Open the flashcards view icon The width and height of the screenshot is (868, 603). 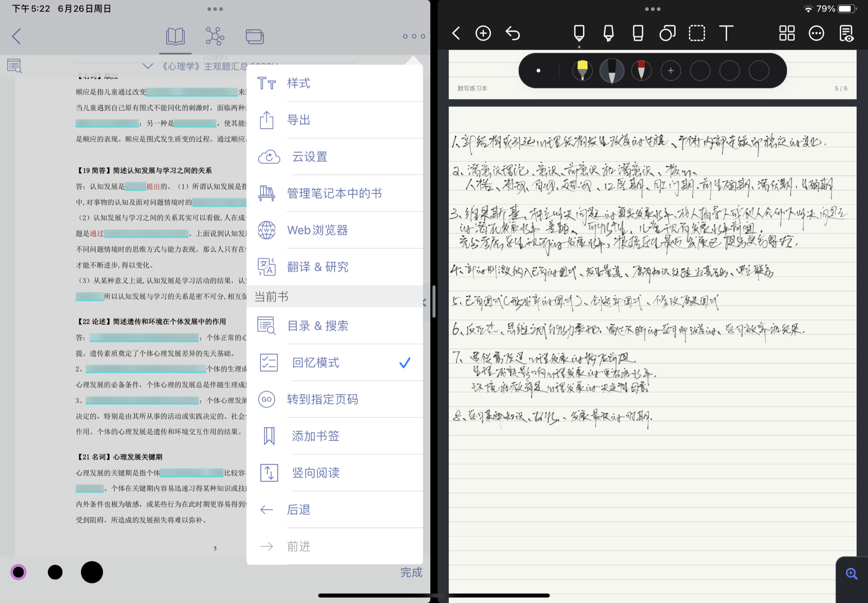pyautogui.click(x=255, y=36)
